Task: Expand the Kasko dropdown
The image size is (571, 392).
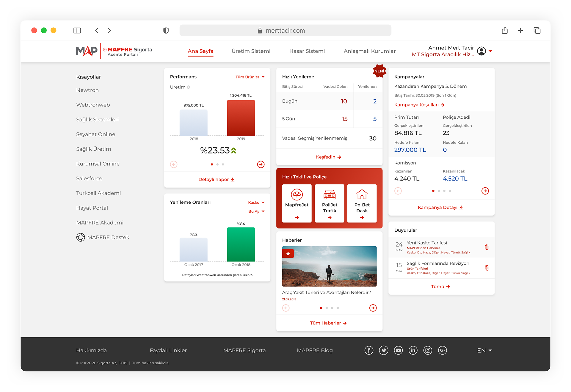Action: point(256,203)
